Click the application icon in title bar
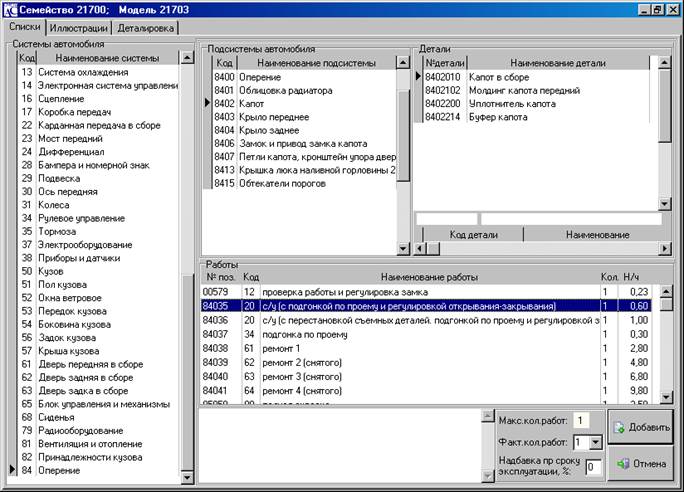 (11, 8)
